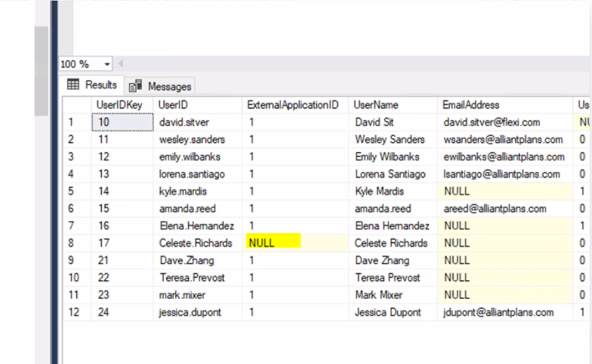Click the Teresa.Prevost UserID cell
This screenshot has width=592, height=364.
pyautogui.click(x=198, y=278)
